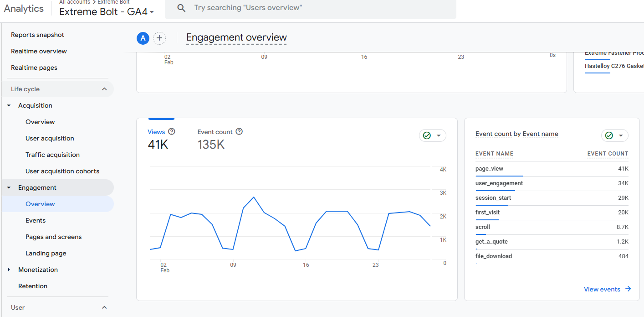Go to Traffic acquisition report
This screenshot has height=317, width=644.
[52, 155]
